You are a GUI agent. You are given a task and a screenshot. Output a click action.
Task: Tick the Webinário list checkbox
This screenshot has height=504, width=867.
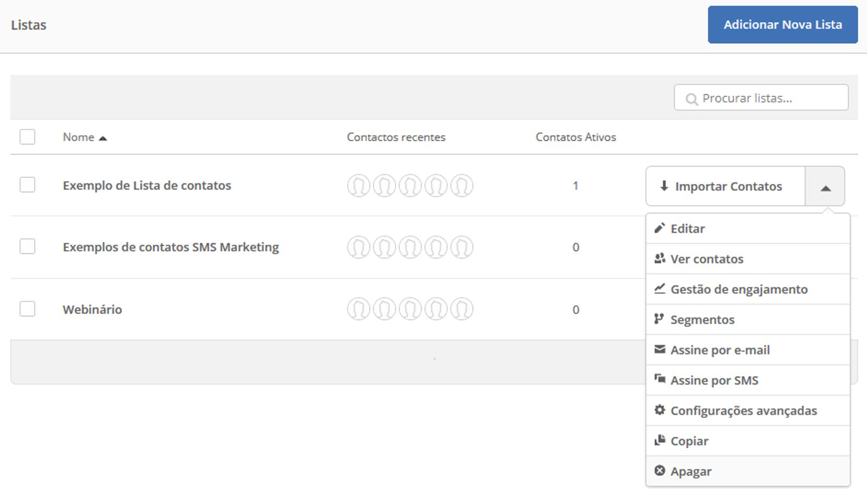point(28,309)
